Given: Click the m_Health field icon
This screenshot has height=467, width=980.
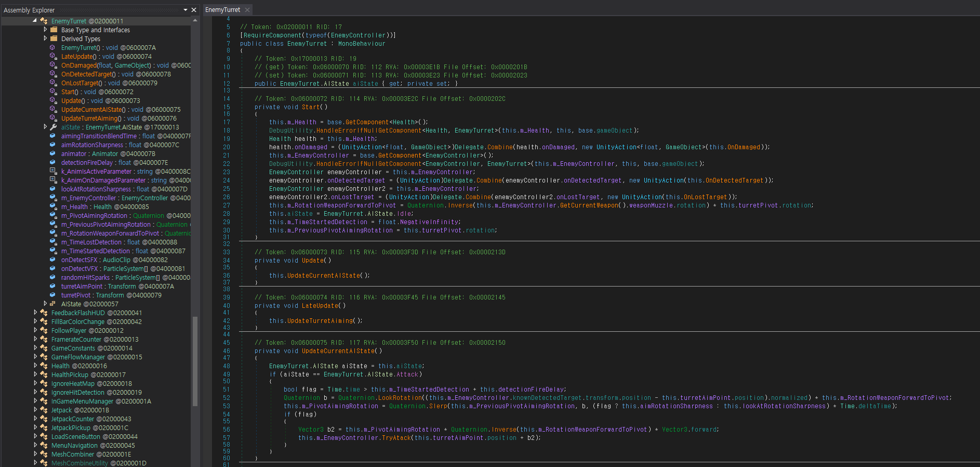Looking at the screenshot, I should click(52, 206).
